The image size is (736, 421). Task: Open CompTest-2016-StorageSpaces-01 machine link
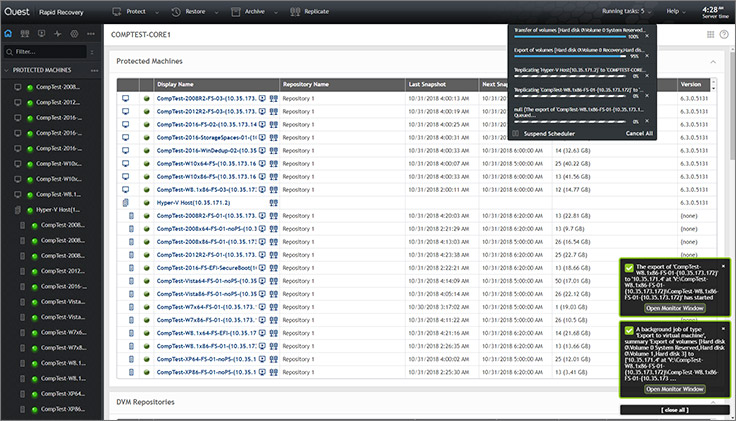[x=207, y=138]
